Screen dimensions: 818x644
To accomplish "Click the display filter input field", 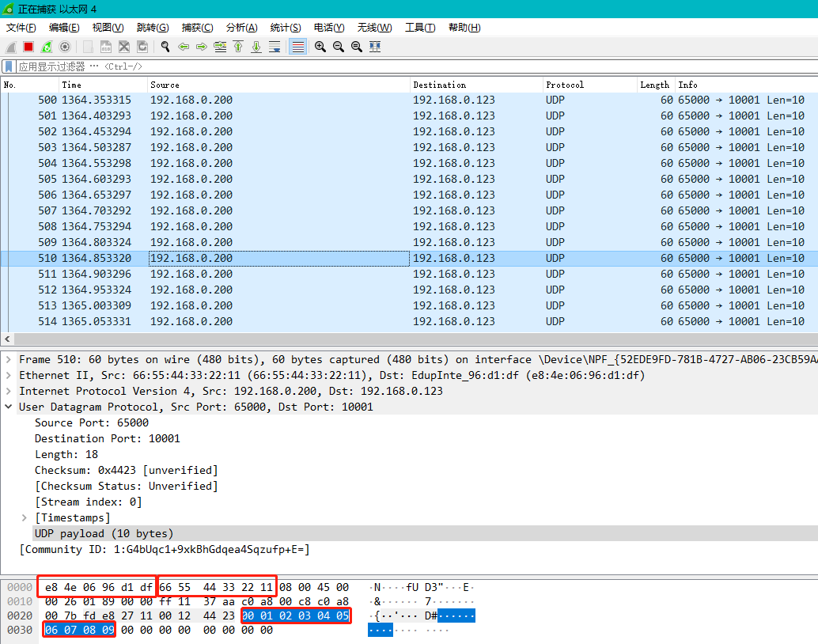I will coord(396,66).
